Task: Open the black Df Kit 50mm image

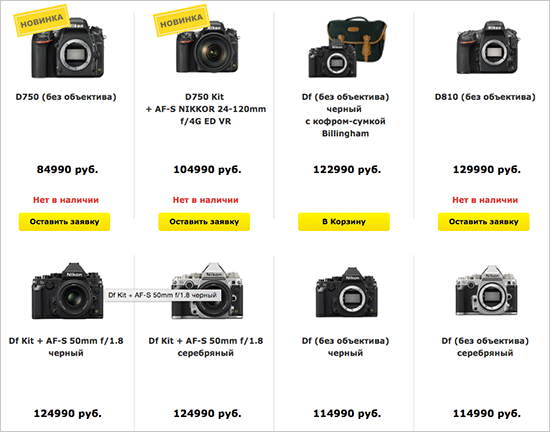Action: (x=67, y=291)
